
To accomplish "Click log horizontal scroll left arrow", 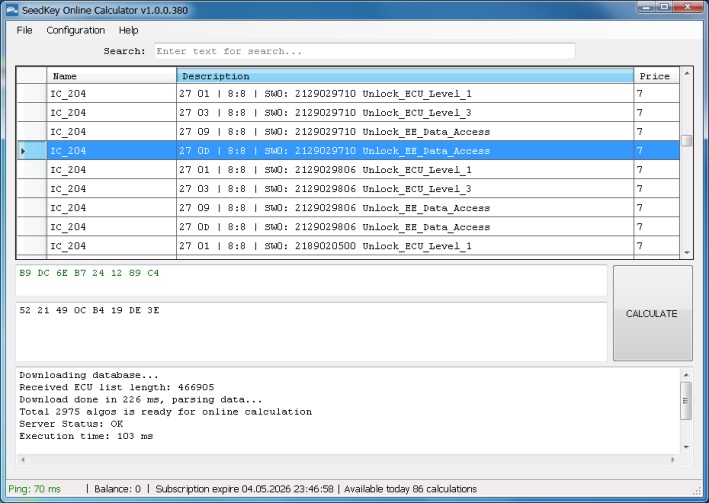I will 23,460.
